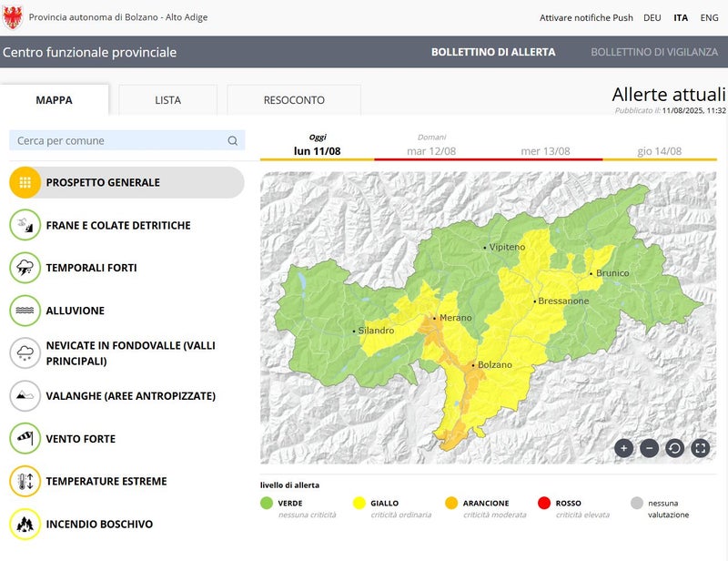Open Bollettino di Vigilanza

(653, 52)
